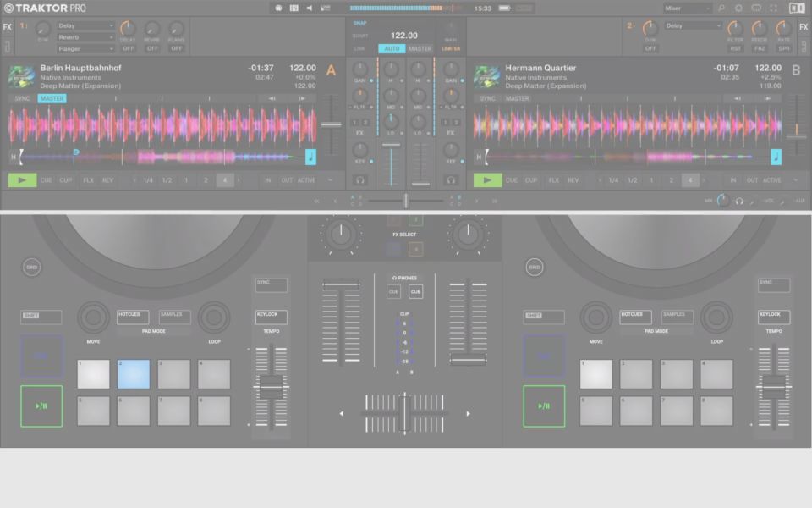
Task: Click the crossfader slider handle
Action: click(406, 200)
